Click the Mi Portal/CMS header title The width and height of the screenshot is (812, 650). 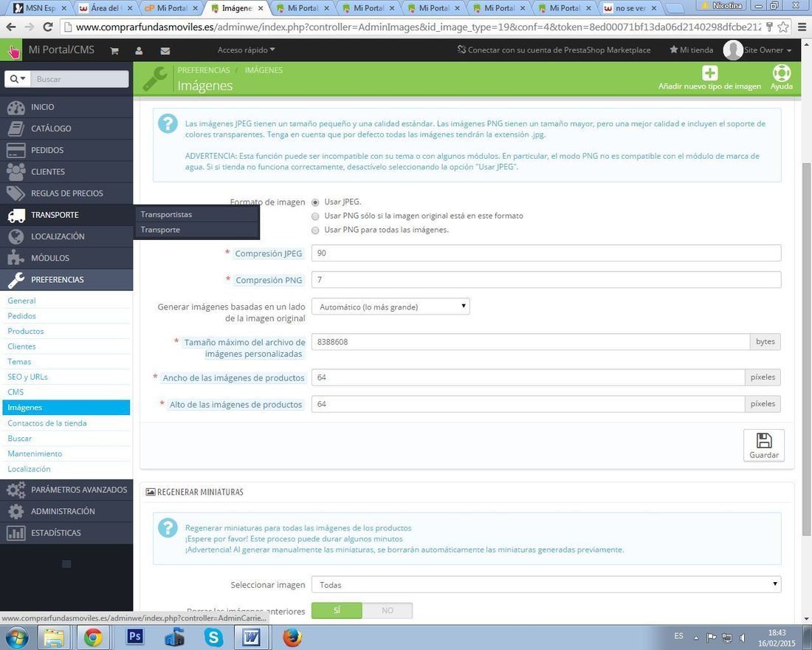click(x=61, y=49)
